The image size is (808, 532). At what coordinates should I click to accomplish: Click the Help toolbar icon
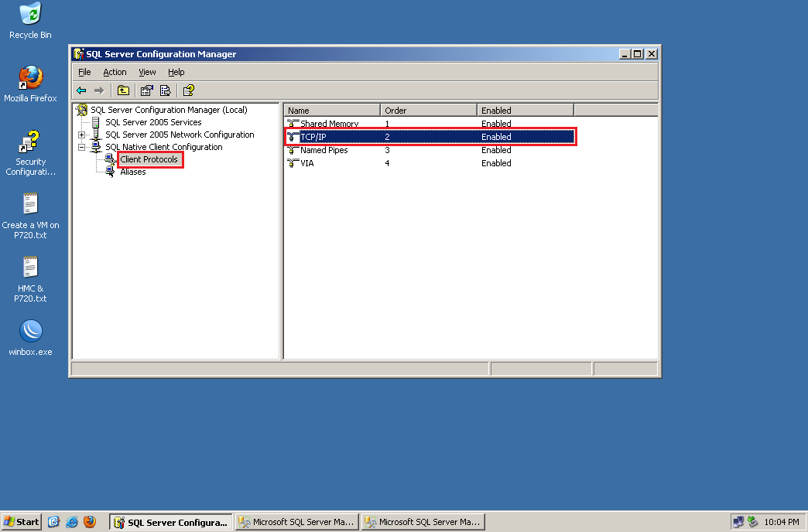pyautogui.click(x=189, y=90)
